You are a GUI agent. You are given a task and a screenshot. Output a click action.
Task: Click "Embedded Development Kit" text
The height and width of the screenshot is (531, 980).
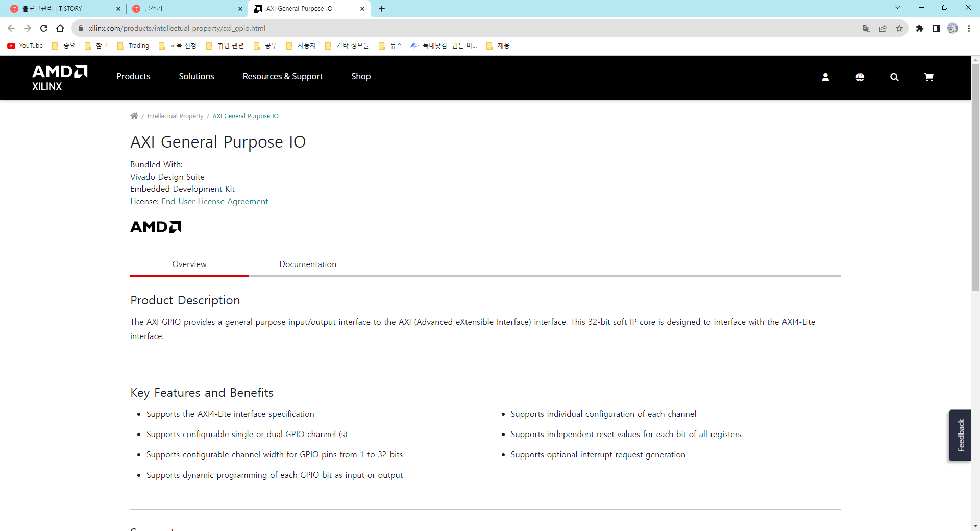pyautogui.click(x=182, y=189)
